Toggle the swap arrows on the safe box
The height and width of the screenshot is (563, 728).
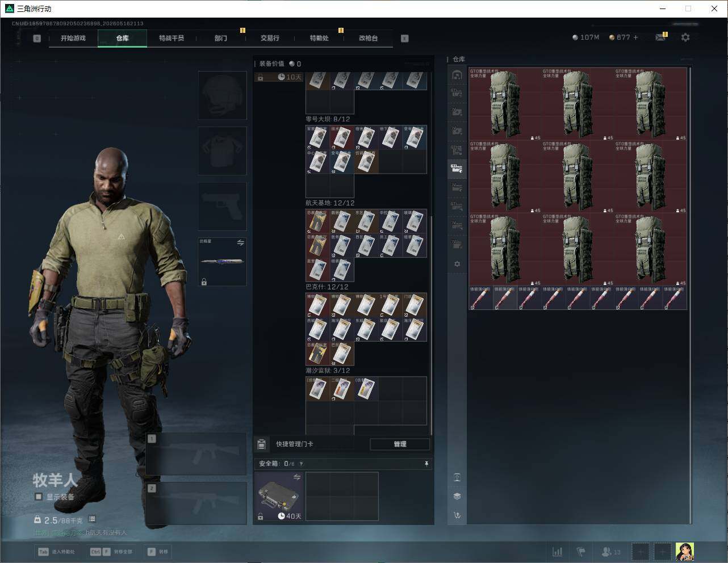click(x=296, y=477)
